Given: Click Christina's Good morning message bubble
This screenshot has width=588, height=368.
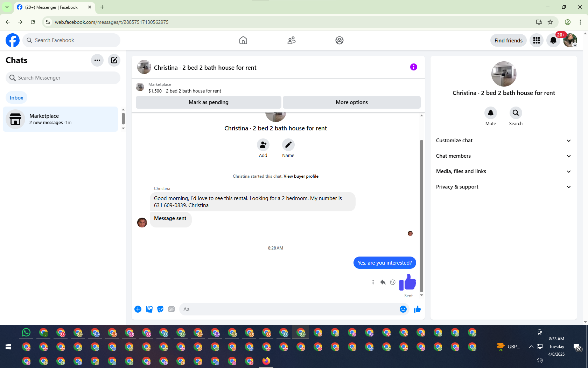Looking at the screenshot, I should pyautogui.click(x=252, y=202).
